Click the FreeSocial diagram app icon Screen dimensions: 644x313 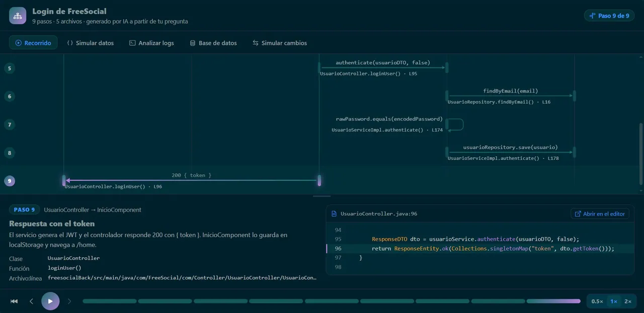18,16
